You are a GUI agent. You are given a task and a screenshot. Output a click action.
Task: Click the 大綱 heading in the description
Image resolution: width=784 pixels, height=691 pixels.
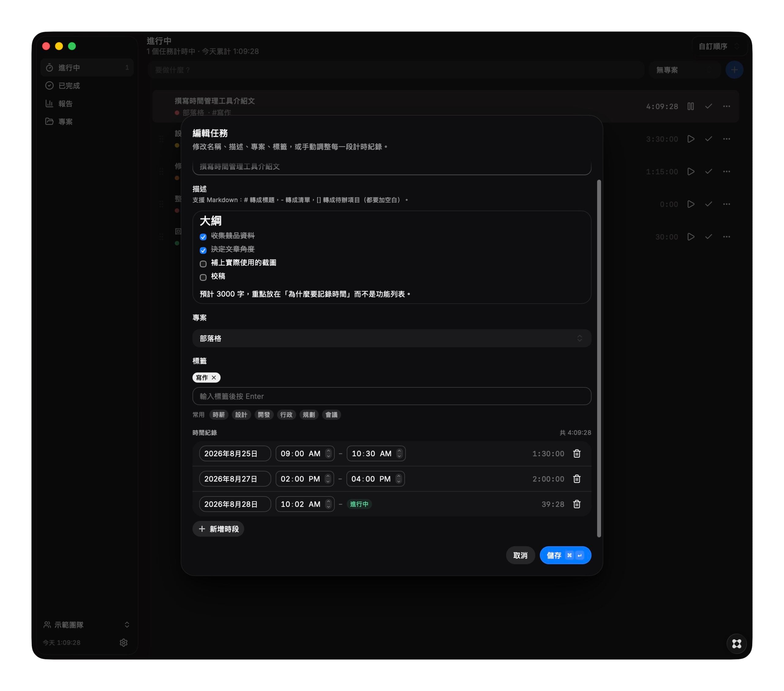tap(211, 221)
